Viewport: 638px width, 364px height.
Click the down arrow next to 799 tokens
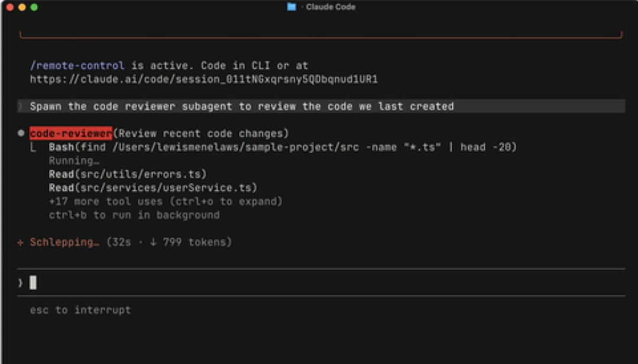point(153,242)
